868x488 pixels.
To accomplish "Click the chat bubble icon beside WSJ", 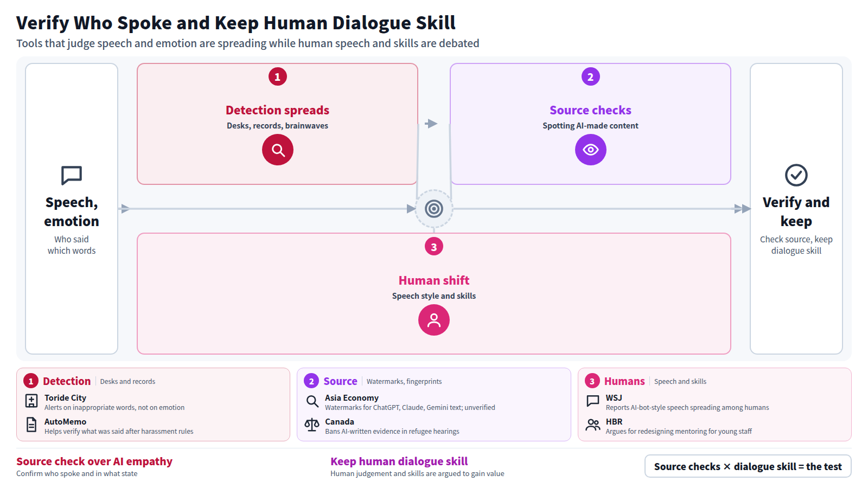I will pos(593,401).
